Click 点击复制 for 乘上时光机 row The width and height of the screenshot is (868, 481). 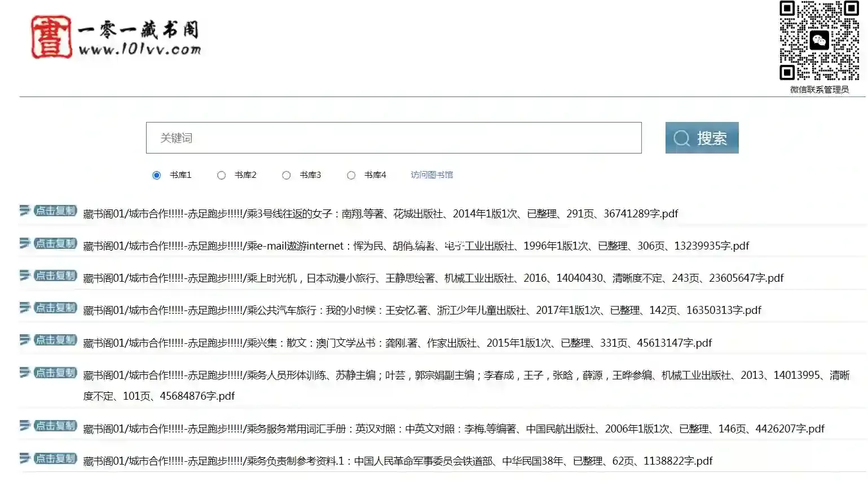tap(55, 276)
